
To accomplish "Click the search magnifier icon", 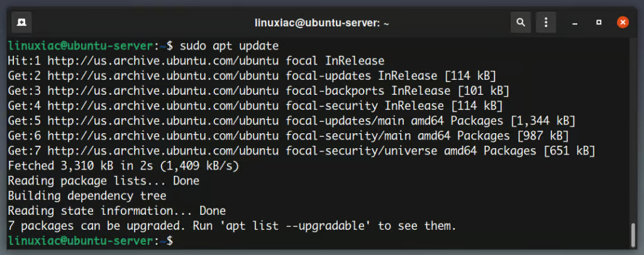I will [520, 23].
